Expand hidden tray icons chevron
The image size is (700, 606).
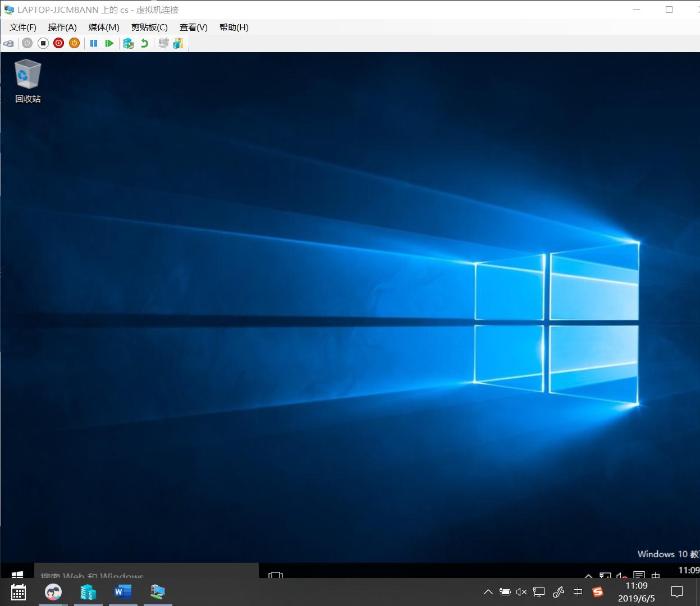click(x=488, y=592)
